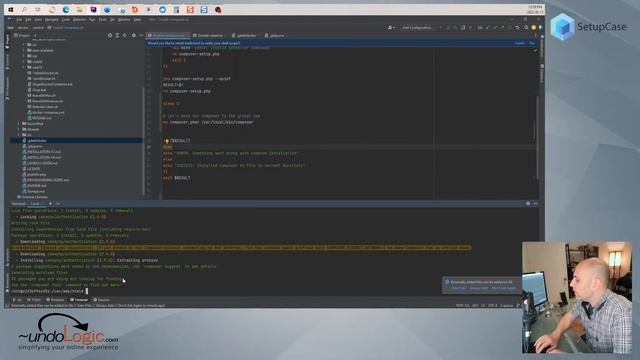This screenshot has width=640, height=360.
Task: Click the user account icon in toolbar
Action: pyautogui.click(x=391, y=28)
